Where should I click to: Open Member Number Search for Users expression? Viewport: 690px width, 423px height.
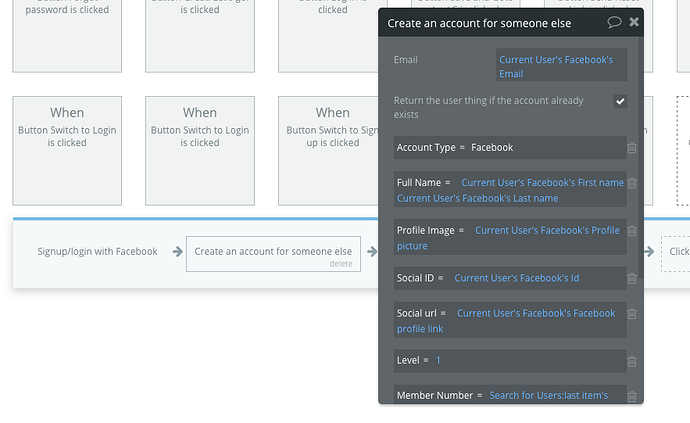click(549, 395)
